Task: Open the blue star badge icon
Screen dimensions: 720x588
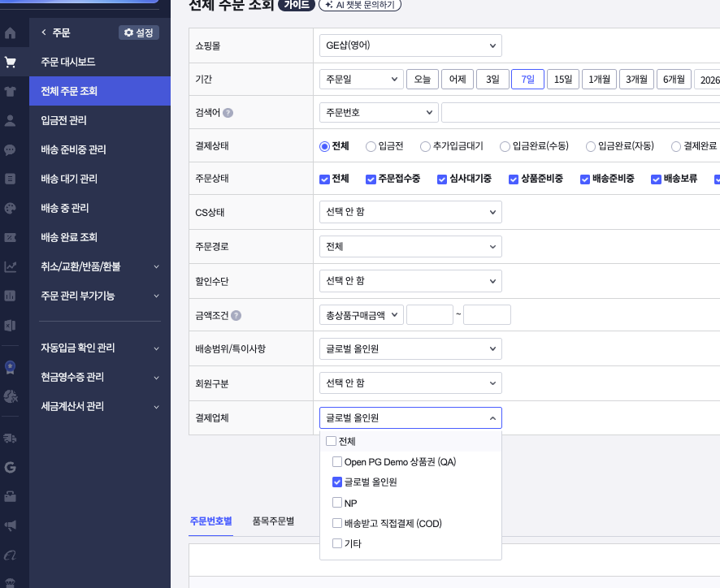Action: pos(10,367)
